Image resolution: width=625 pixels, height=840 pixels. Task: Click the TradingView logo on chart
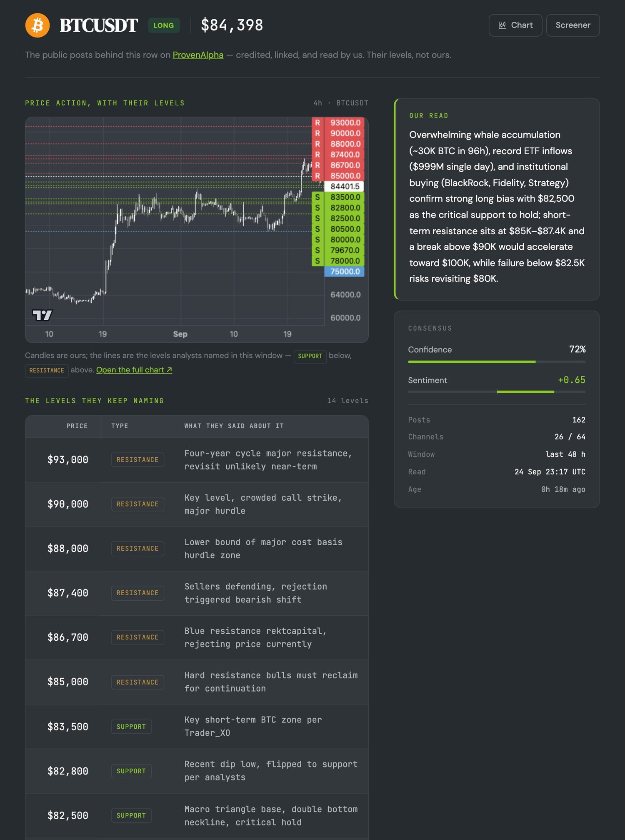(x=42, y=315)
